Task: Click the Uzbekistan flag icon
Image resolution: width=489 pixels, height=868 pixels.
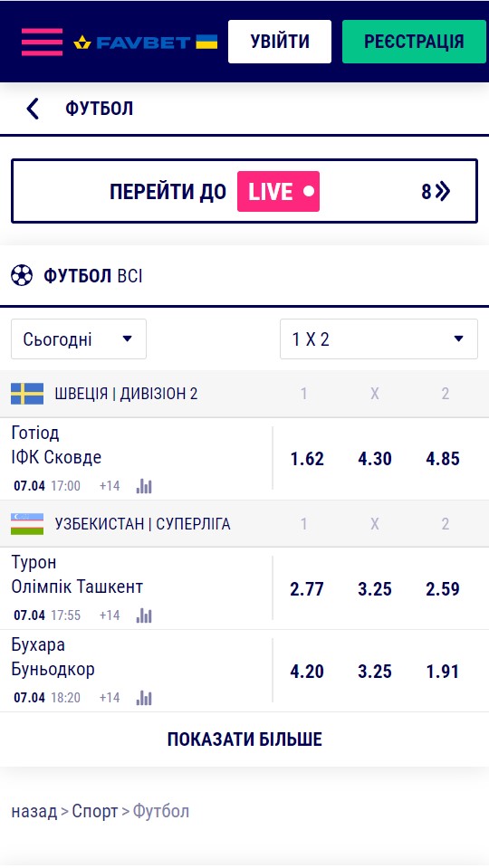Action: (x=27, y=524)
